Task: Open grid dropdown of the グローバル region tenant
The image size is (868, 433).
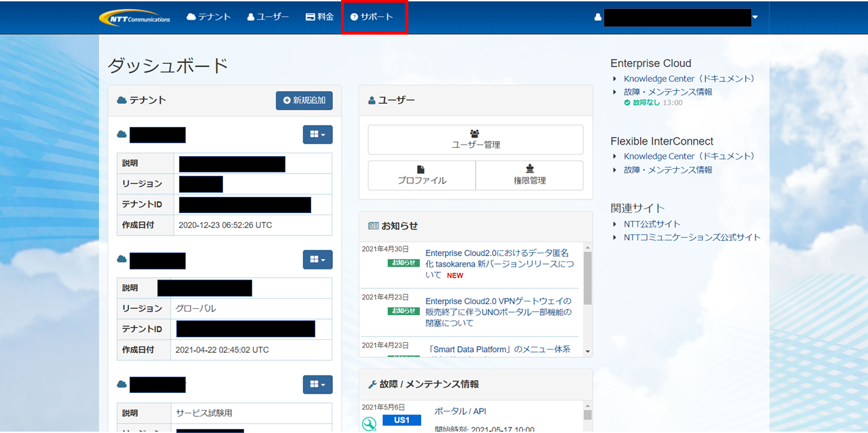Action: (317, 259)
